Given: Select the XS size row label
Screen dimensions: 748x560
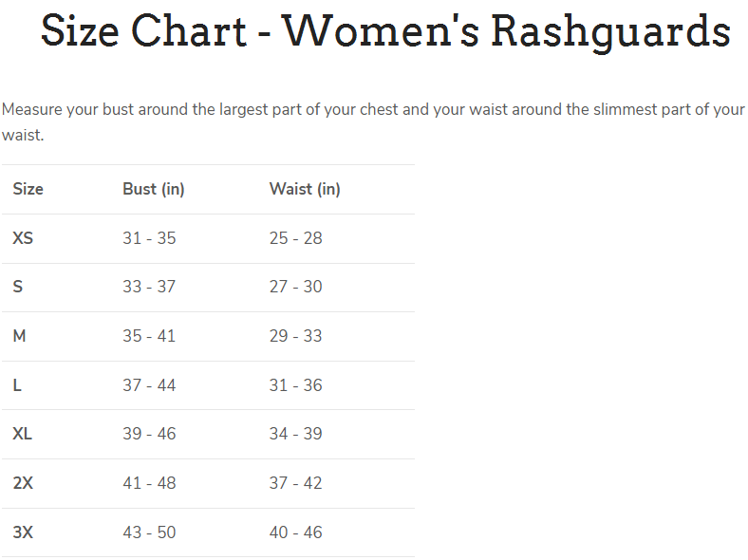Looking at the screenshot, I should tap(23, 238).
